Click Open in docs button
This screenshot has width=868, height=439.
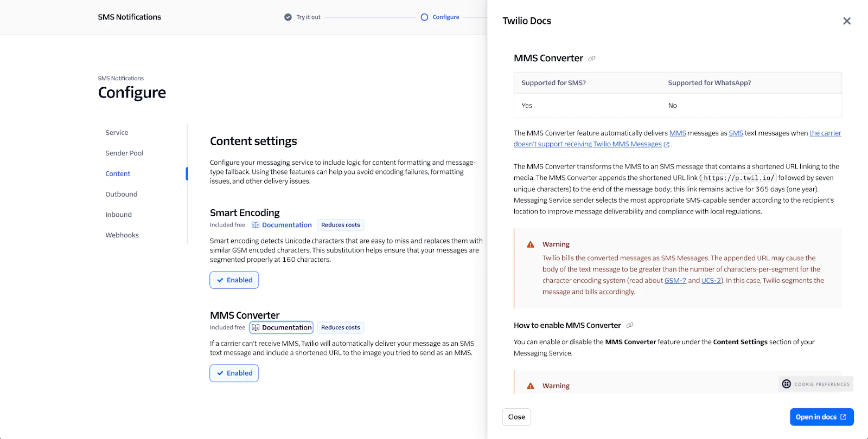[821, 417]
